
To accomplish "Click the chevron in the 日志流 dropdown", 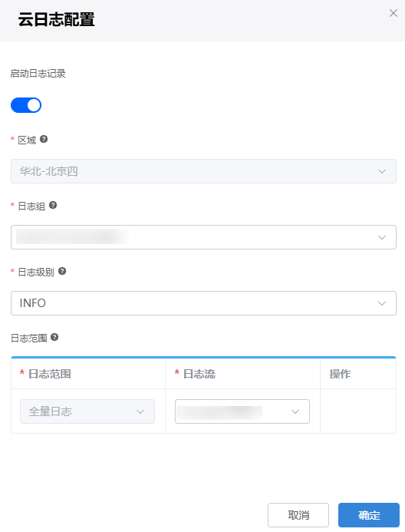I will (x=295, y=411).
